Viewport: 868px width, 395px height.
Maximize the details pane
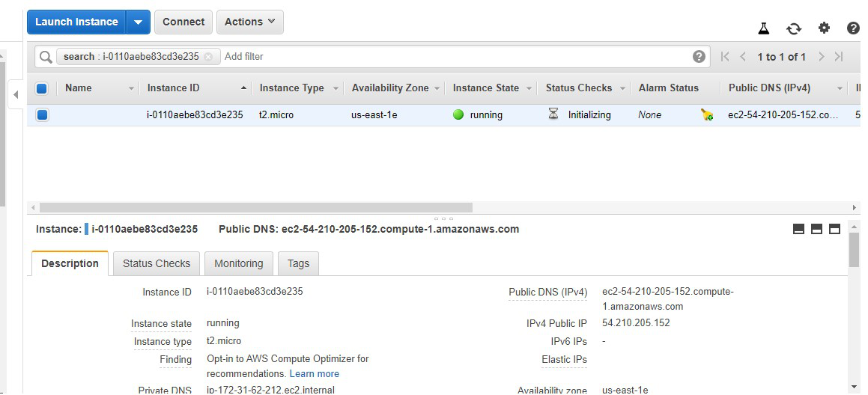click(x=835, y=229)
